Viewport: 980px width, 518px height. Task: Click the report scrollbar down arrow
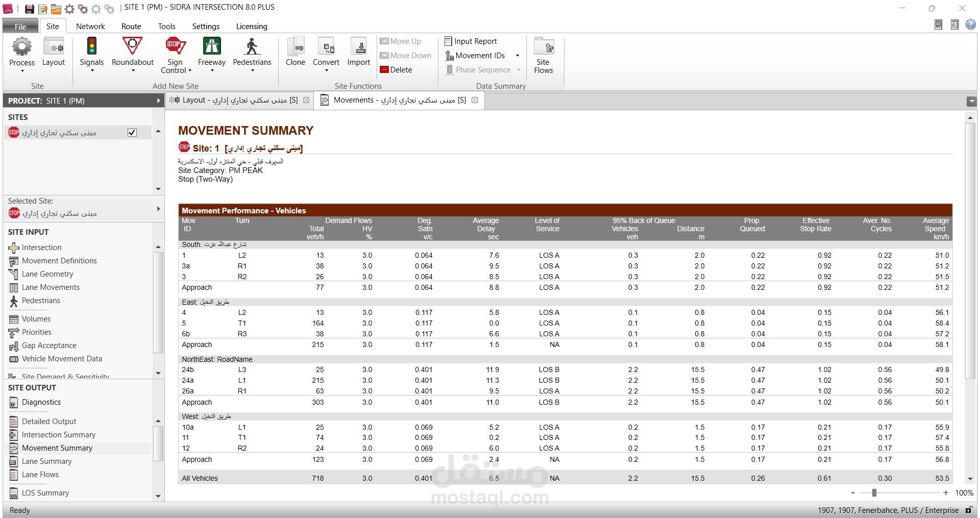click(970, 479)
